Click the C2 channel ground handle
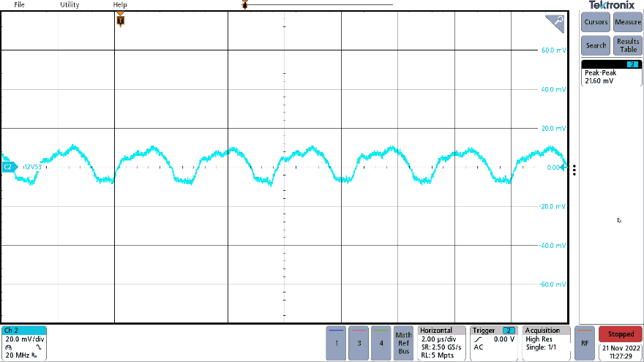644x362 pixels. tap(10, 167)
